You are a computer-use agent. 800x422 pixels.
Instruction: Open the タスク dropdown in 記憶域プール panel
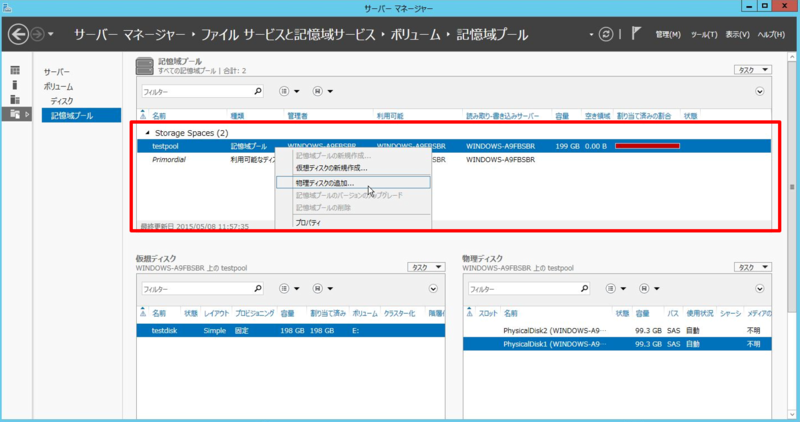pyautogui.click(x=753, y=70)
